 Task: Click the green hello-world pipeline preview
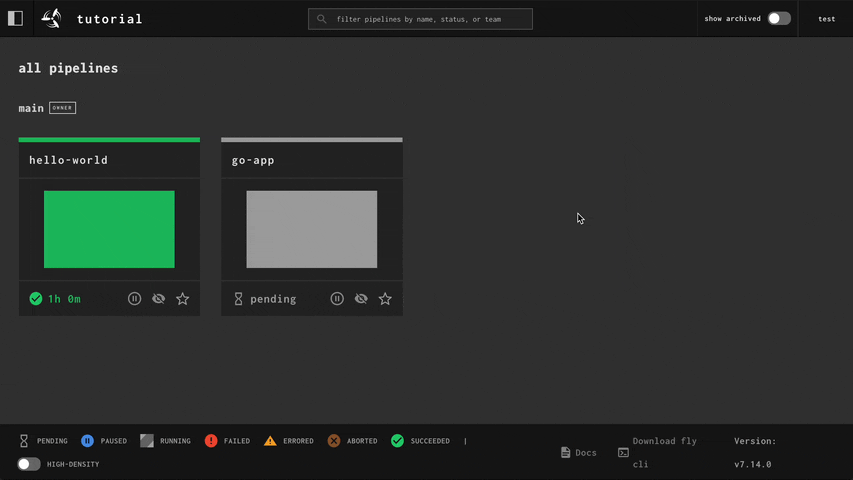(x=109, y=229)
